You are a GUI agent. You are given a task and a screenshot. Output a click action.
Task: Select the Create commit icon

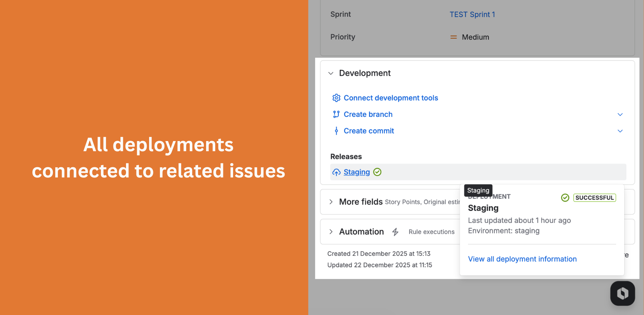tap(336, 131)
